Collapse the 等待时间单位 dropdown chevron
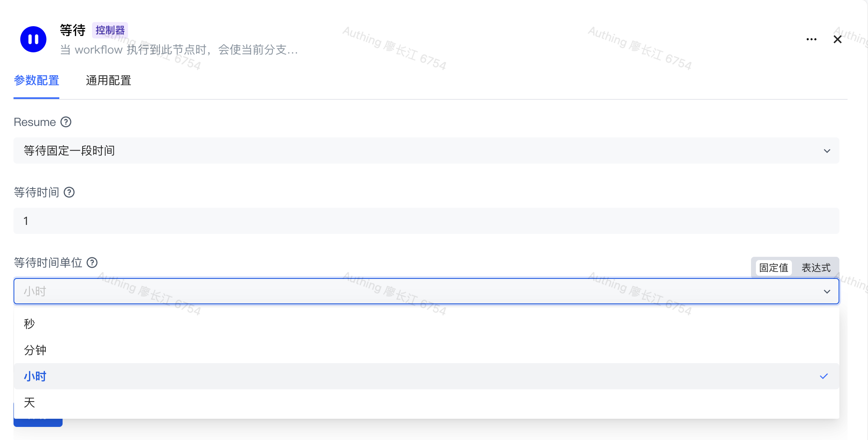 point(827,292)
